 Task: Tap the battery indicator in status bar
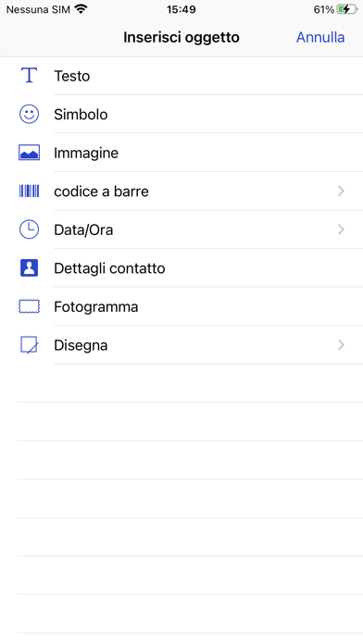[346, 9]
